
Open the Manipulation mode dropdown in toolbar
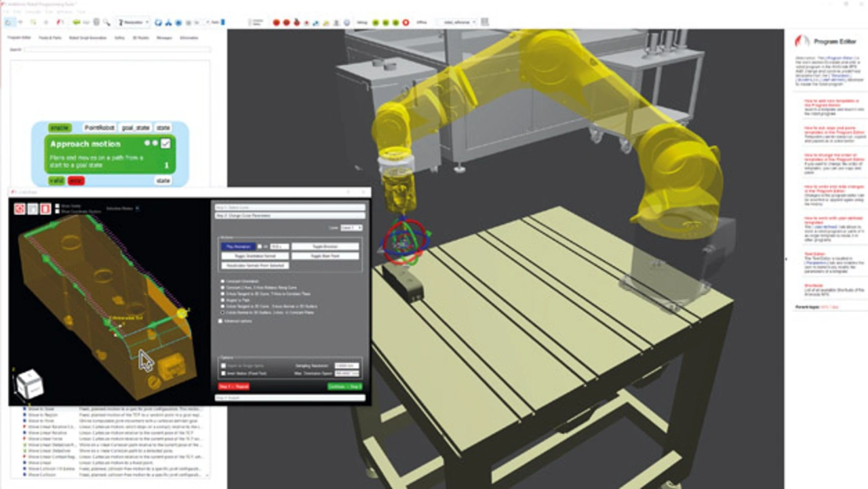[x=133, y=22]
